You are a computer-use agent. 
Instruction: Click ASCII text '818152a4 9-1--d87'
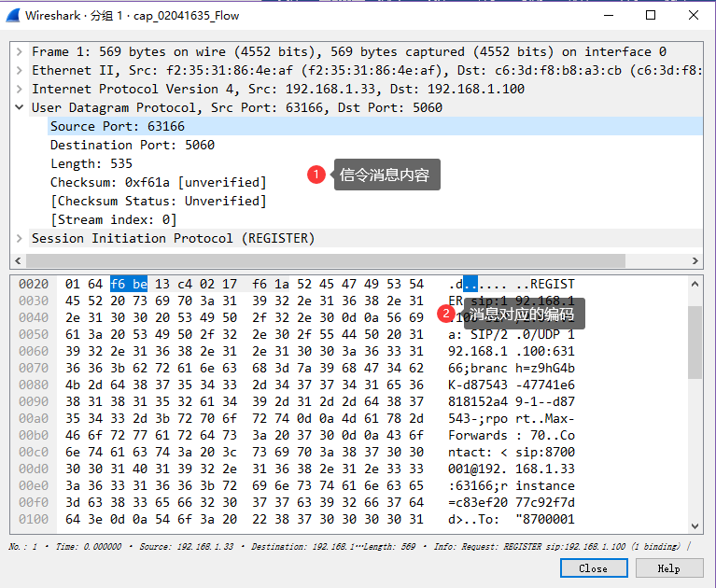tap(512, 401)
